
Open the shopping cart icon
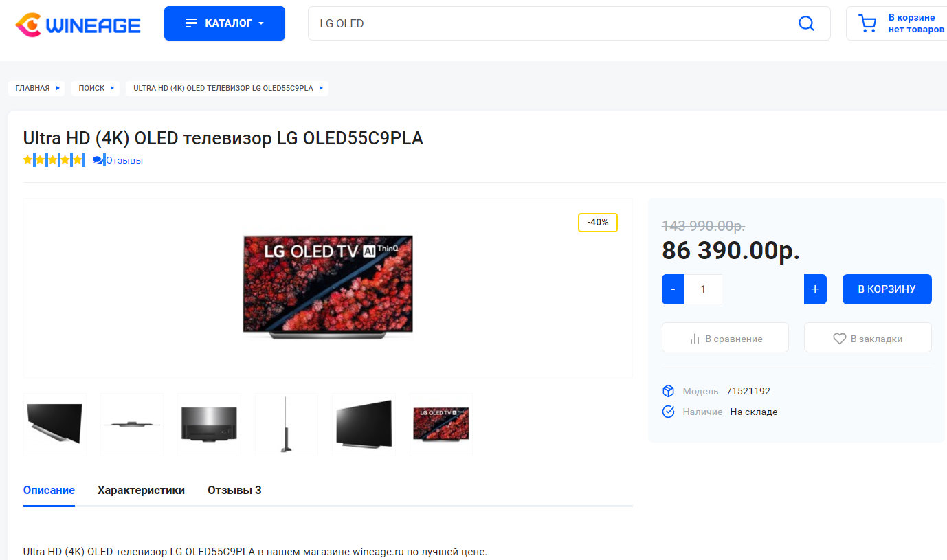pyautogui.click(x=867, y=24)
